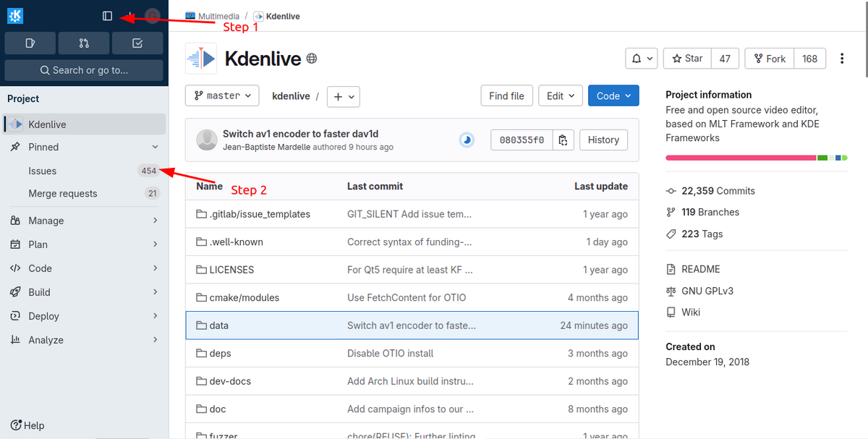
Task: Expand the Manage sidebar menu
Action: click(84, 221)
